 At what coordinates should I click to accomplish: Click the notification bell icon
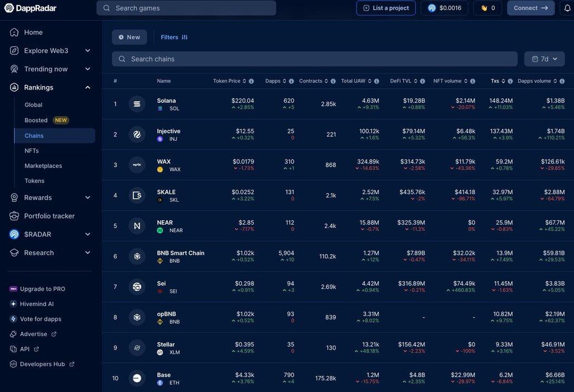tap(567, 8)
